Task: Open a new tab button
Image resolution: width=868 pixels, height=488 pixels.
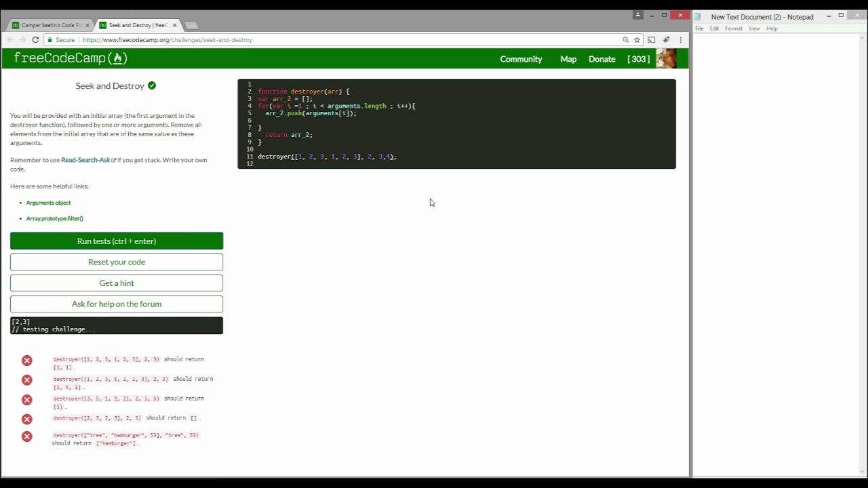Action: (191, 25)
